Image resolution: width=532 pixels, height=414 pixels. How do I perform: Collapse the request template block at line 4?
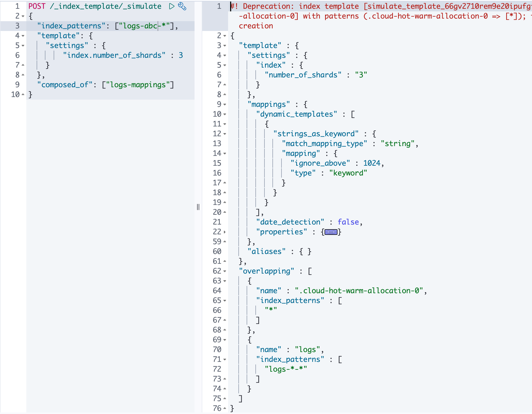click(23, 36)
